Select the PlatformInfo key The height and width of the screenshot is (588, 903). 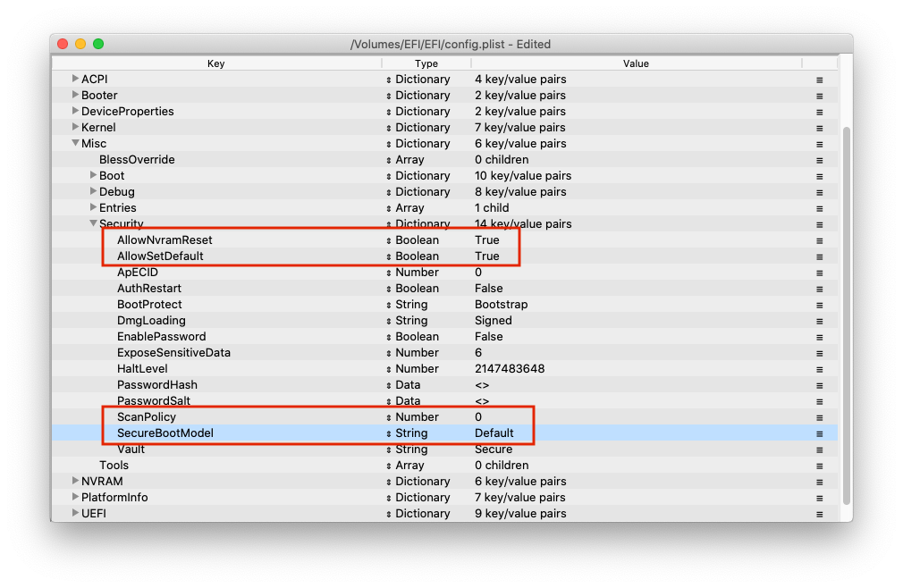pyautogui.click(x=114, y=498)
